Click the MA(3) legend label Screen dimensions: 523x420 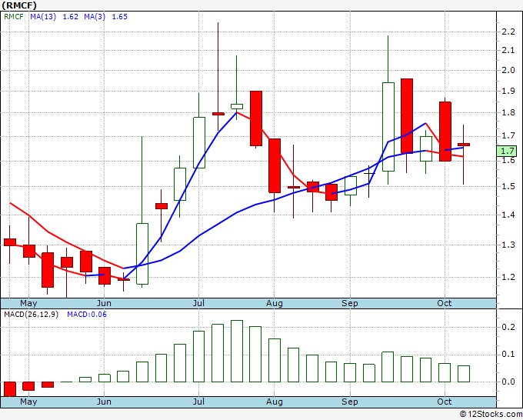(x=95, y=17)
